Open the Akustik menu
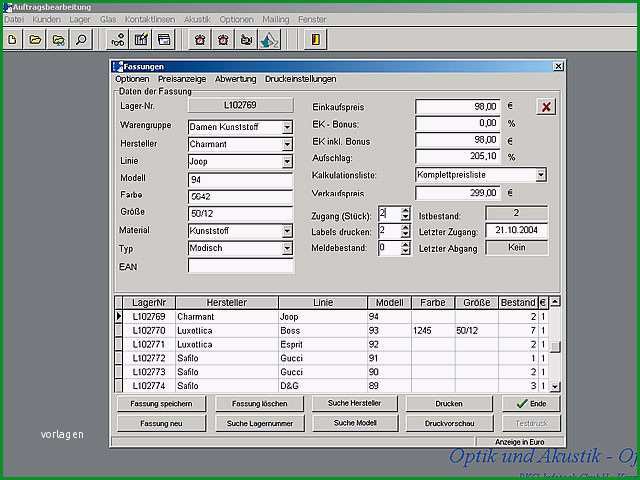The width and height of the screenshot is (640, 480). [x=197, y=19]
